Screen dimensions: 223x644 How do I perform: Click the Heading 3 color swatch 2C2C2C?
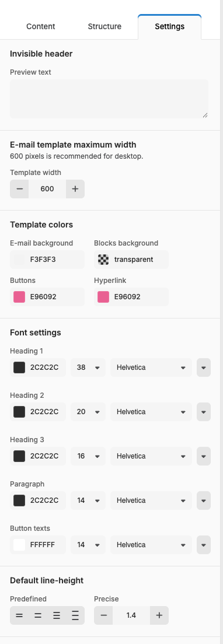pos(19,456)
